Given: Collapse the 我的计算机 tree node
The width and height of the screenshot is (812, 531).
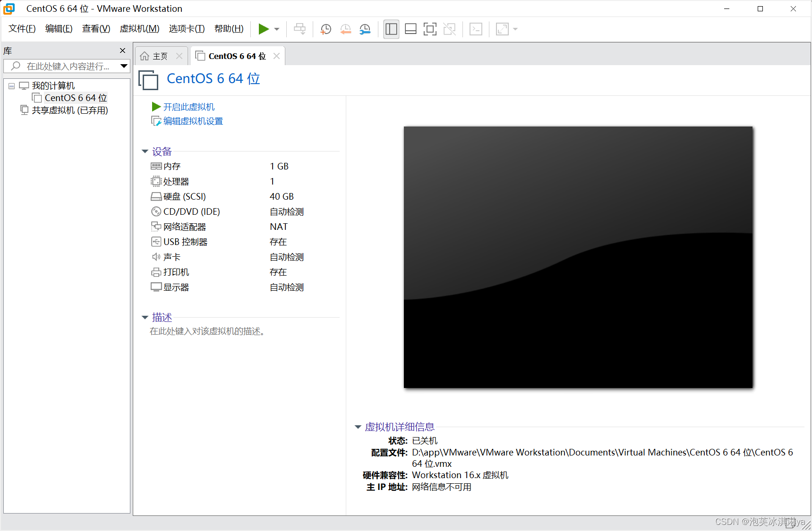Looking at the screenshot, I should coord(12,86).
